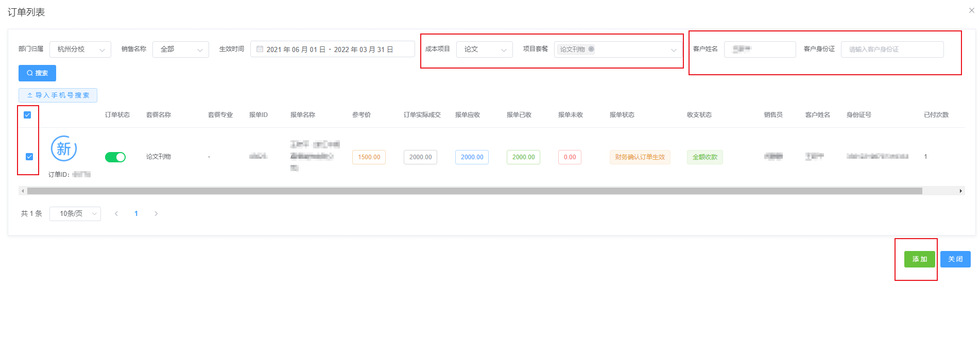Switch off the green 订单状态 toggle
The width and height of the screenshot is (980, 352).
click(x=115, y=157)
